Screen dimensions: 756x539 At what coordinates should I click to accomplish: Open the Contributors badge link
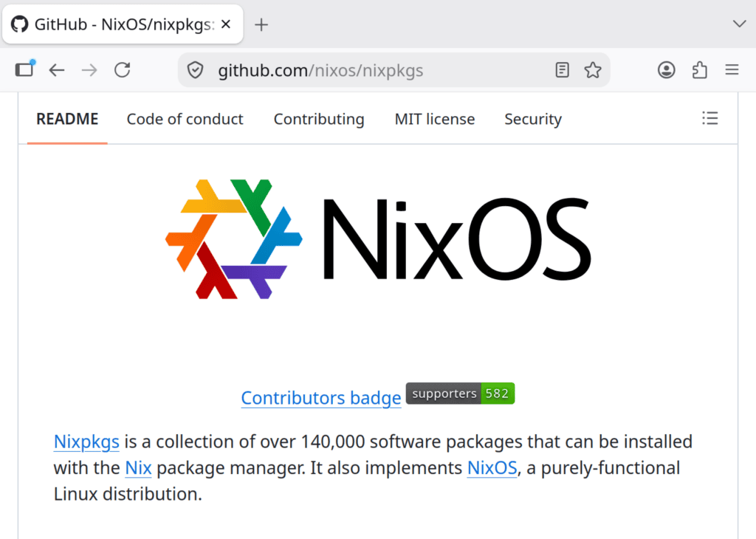coord(321,398)
